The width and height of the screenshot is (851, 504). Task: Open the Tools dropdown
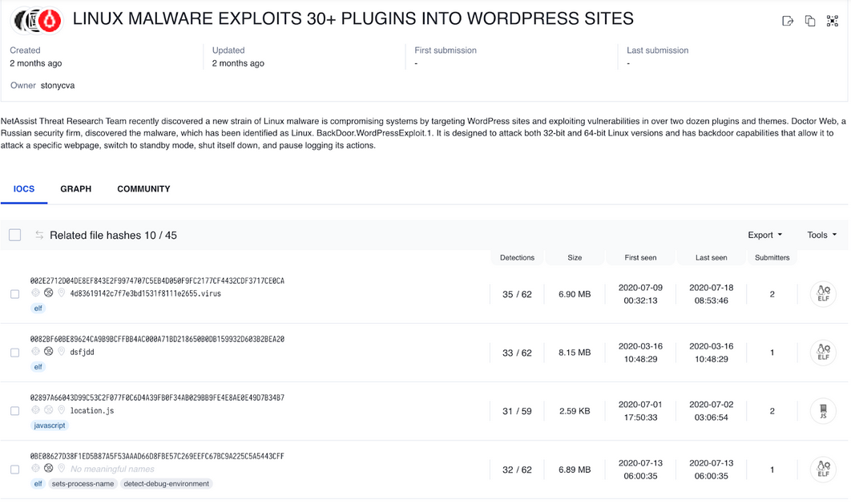(821, 235)
